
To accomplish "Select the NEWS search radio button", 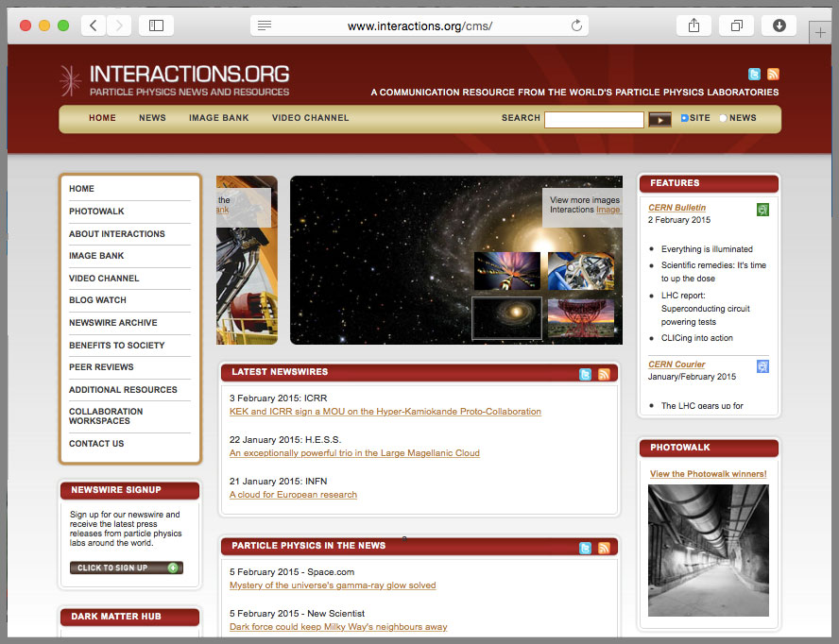I will 724,118.
